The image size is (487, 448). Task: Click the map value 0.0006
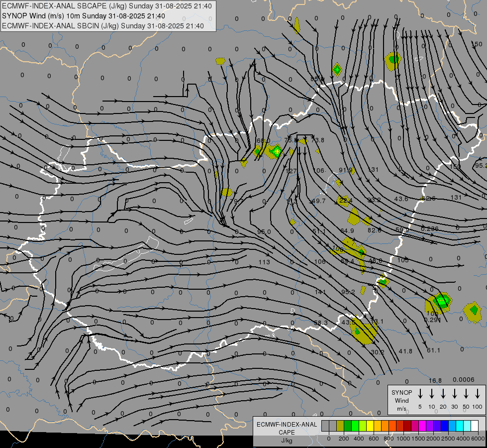click(464, 380)
